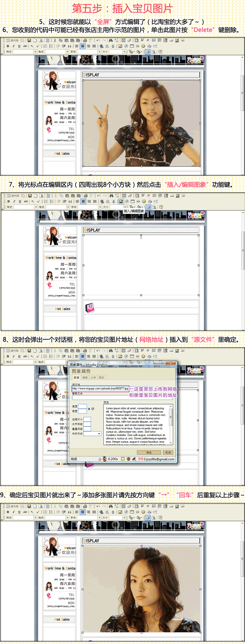
Task: Click 确定 button in 图象属性 dialog
Action: pos(149,453)
